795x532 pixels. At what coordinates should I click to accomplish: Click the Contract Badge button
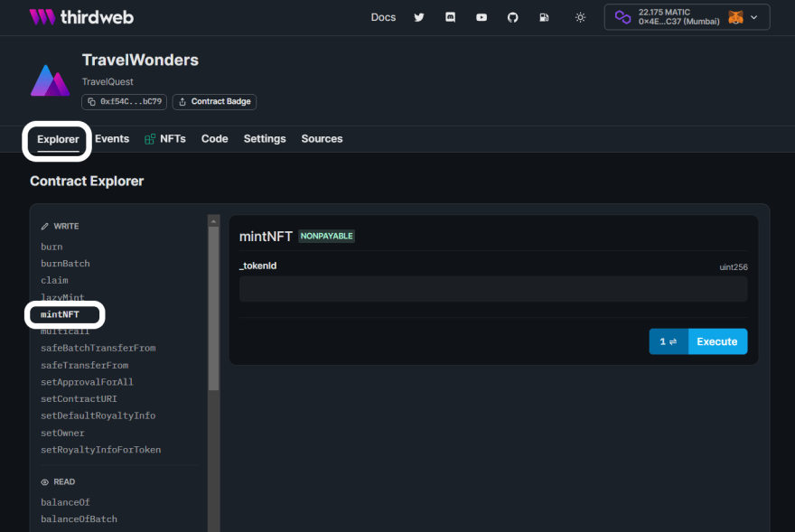(214, 102)
